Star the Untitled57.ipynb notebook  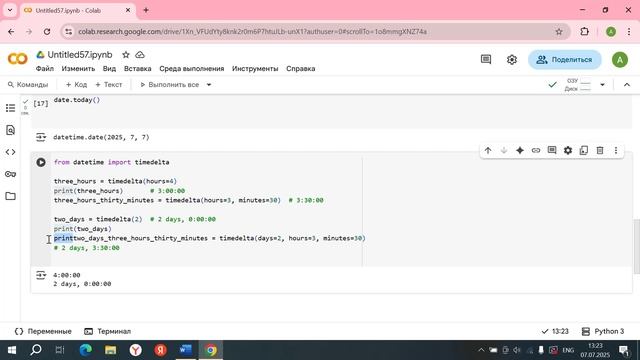126,55
